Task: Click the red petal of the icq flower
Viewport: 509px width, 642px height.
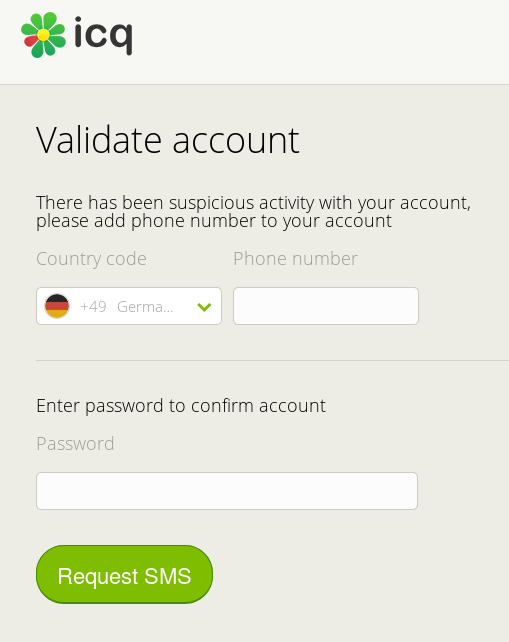Action: coord(31,41)
